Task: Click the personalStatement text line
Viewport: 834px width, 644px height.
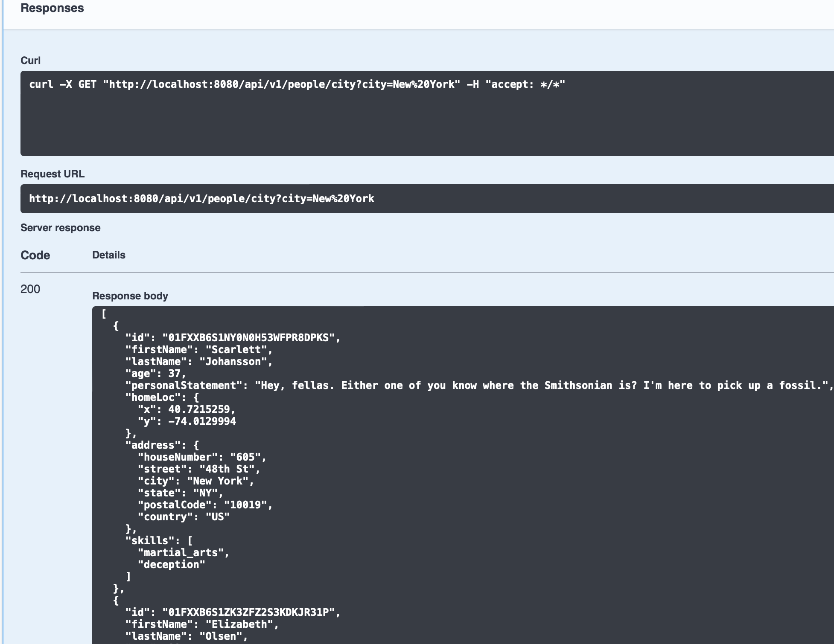Action: [x=478, y=386]
